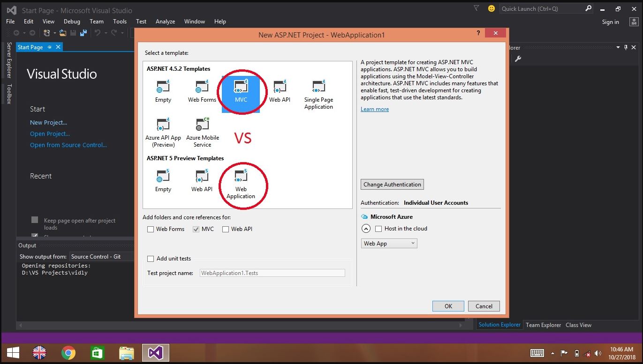Show hidden system tray icons
The height and width of the screenshot is (364, 643).
pos(553,353)
